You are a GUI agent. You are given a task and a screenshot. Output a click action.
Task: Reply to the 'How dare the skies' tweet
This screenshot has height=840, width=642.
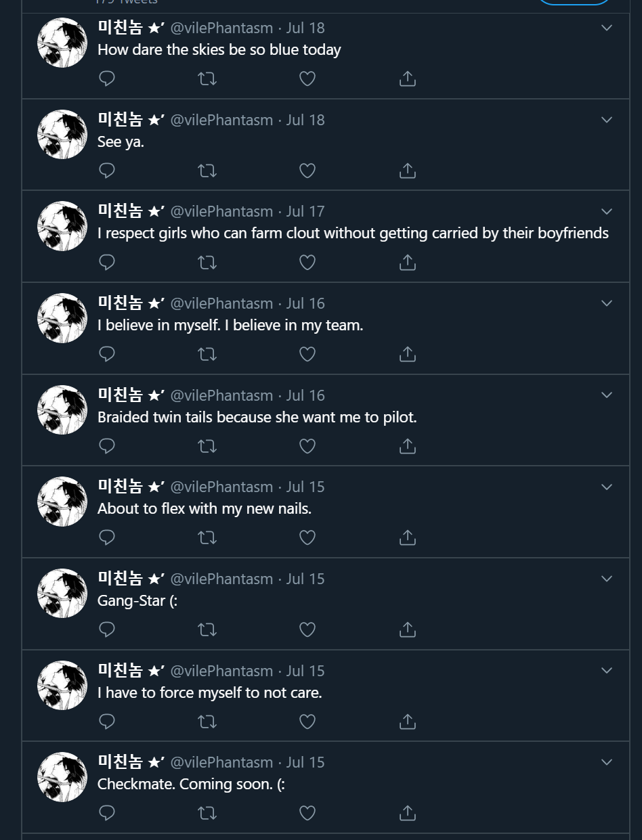tap(107, 79)
